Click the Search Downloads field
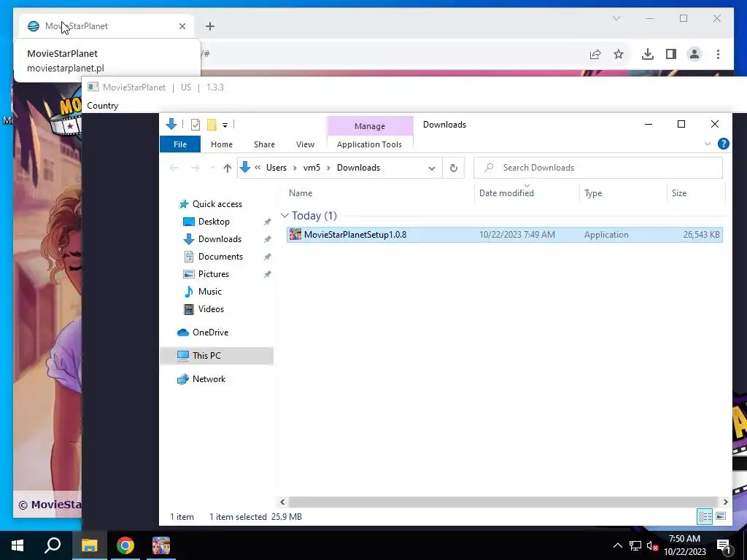The image size is (747, 560). tap(598, 168)
